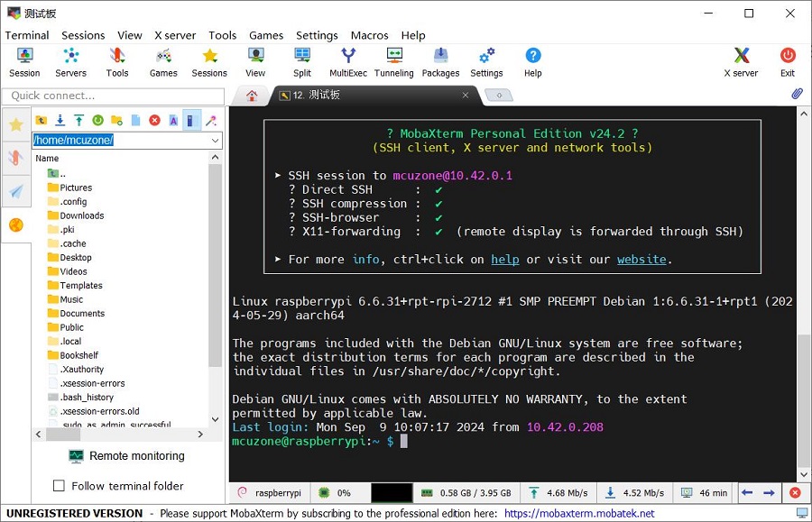Open the Games menu
This screenshot has height=522, width=812.
pos(266,35)
